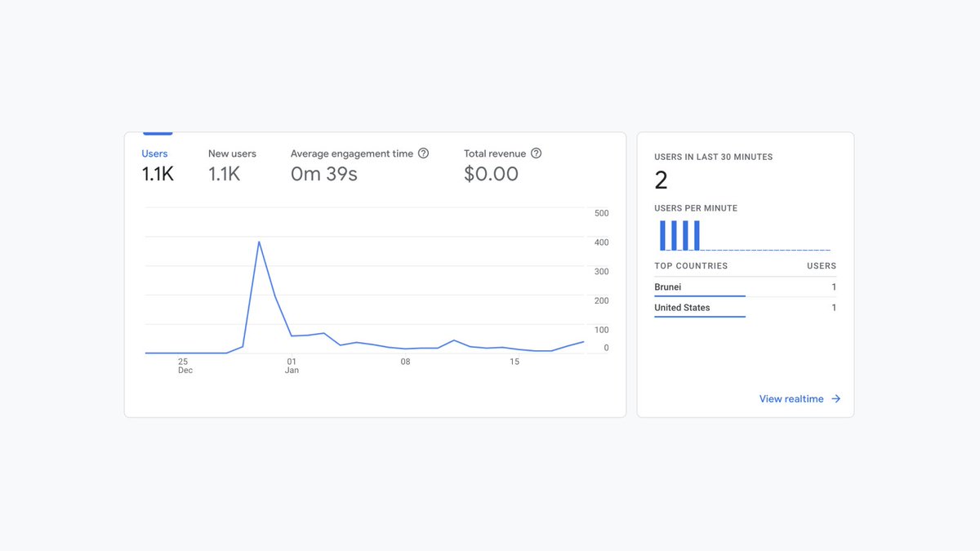Click the 0m 39s engagement value
980x551 pixels.
pos(324,174)
